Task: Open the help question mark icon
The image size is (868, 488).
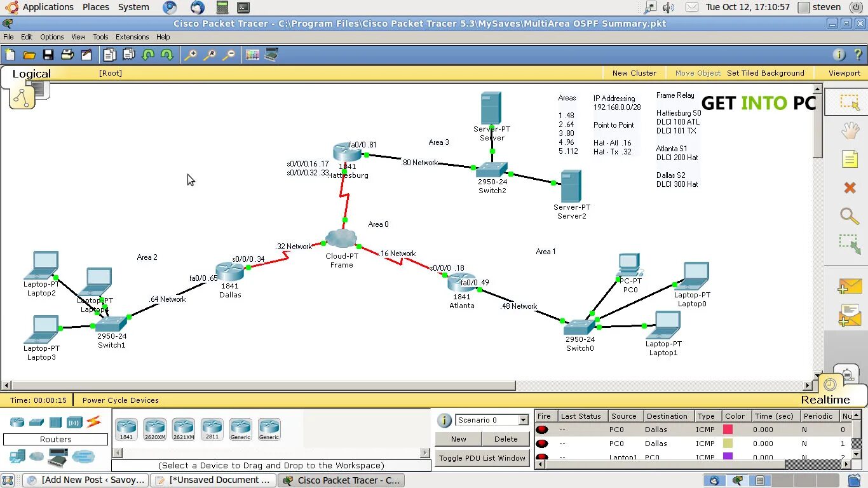Action: [858, 55]
